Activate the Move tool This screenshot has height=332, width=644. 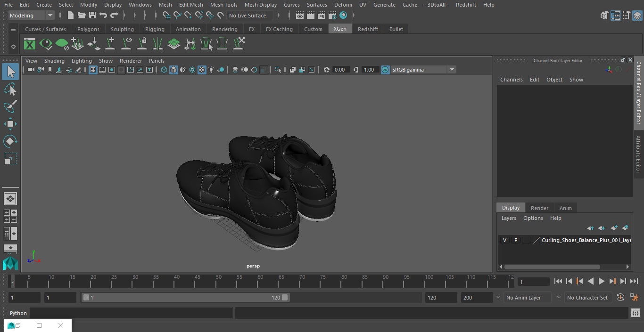pos(10,124)
